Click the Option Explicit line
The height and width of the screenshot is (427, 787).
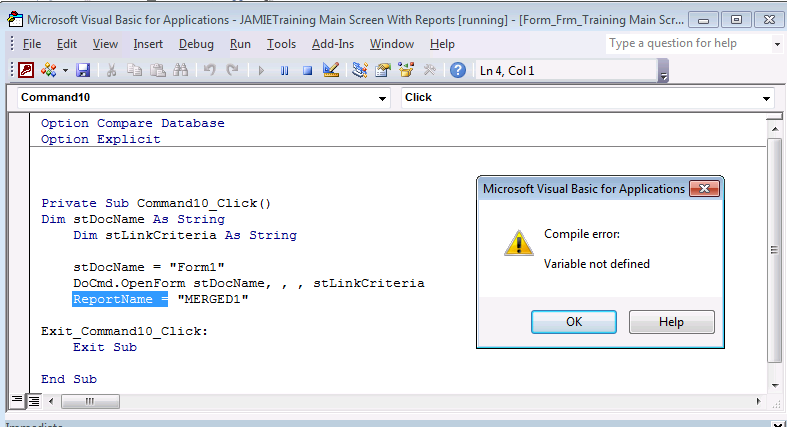point(100,139)
